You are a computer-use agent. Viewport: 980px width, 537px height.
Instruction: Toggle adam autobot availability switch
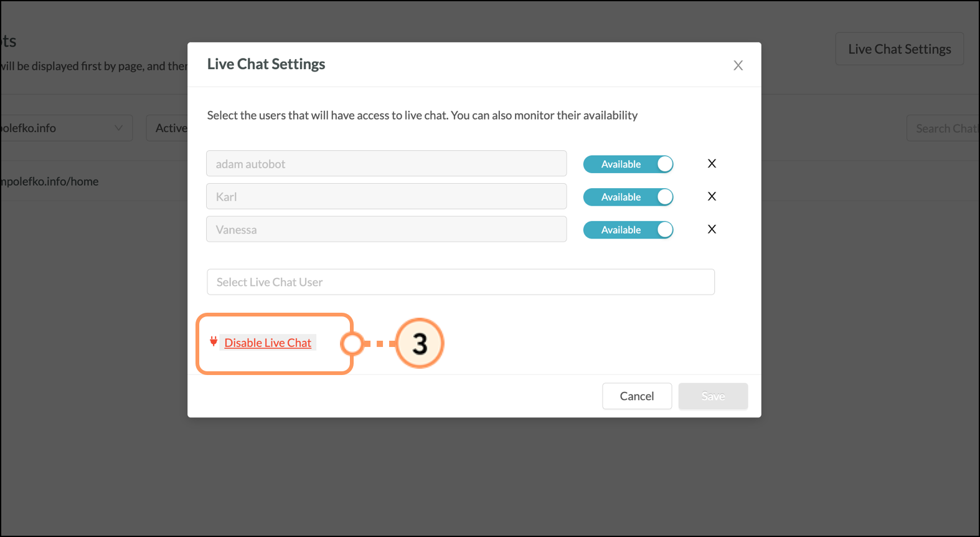tap(628, 164)
